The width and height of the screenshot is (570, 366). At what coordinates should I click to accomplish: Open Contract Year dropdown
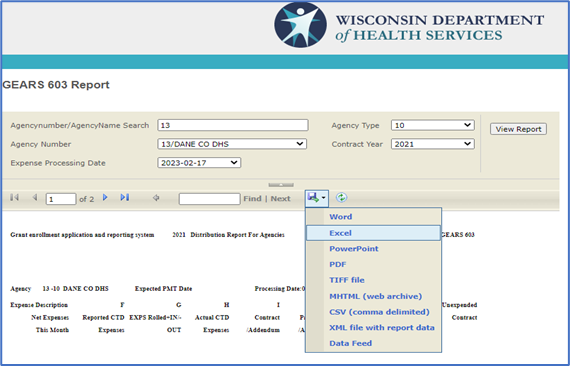433,144
